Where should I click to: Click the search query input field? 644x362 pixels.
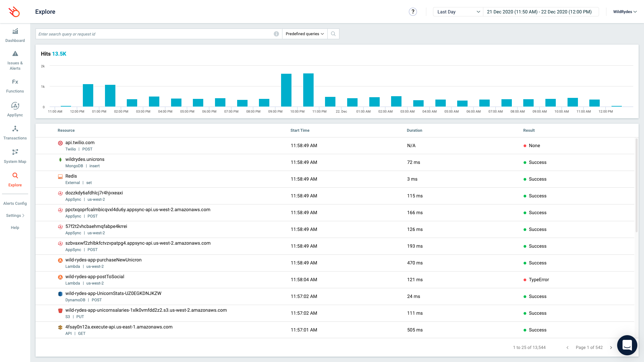(154, 34)
